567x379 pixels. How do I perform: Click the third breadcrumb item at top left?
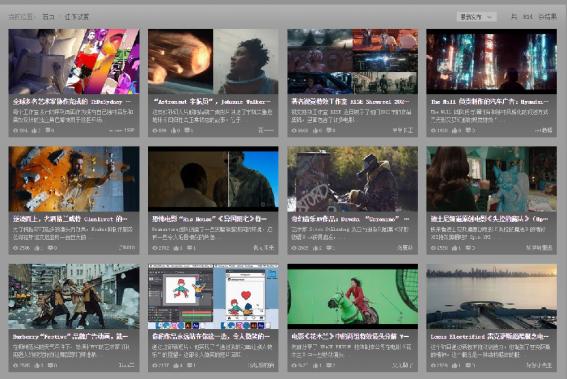pyautogui.click(x=77, y=17)
